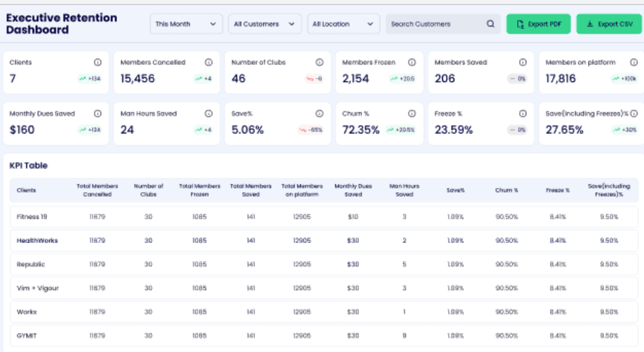Screen dimensions: 644x352
Task: Sort by the Churn % column header
Action: (506, 190)
